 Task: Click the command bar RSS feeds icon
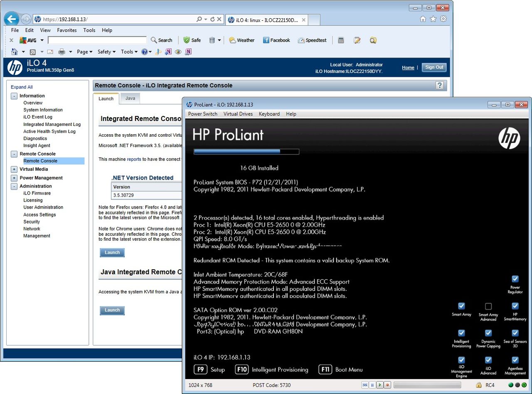coord(32,52)
